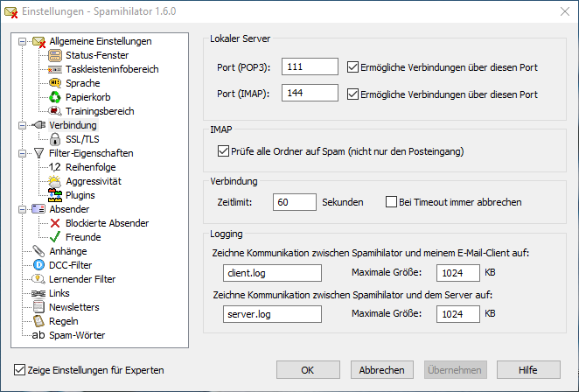This screenshot has height=392, width=579.
Task: Toggle IMAP Ermögliche Verbindungen checkbox
Action: (352, 94)
